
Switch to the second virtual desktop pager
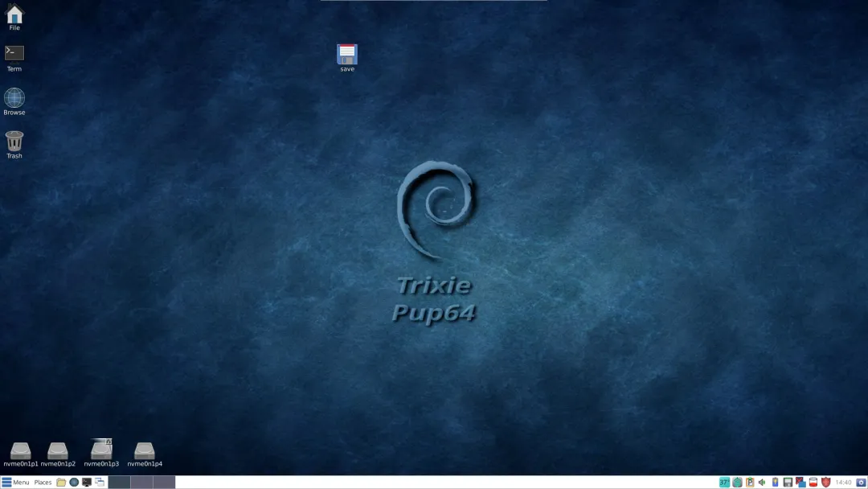141,483
